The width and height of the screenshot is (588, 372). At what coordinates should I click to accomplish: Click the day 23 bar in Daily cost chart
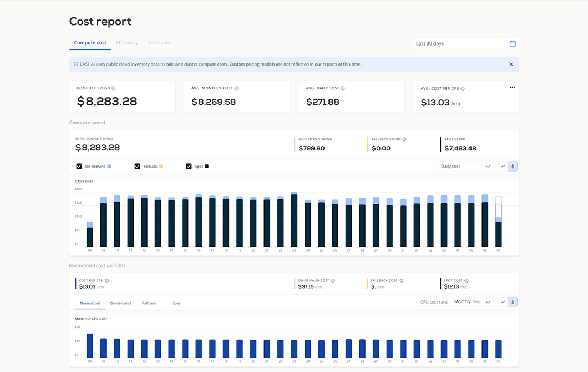[294, 219]
